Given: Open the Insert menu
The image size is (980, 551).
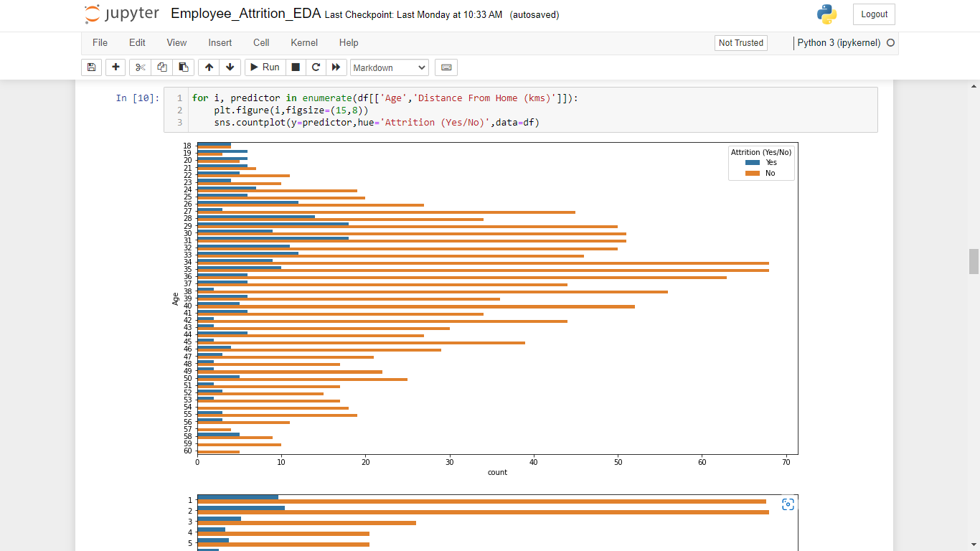Looking at the screenshot, I should coord(220,43).
